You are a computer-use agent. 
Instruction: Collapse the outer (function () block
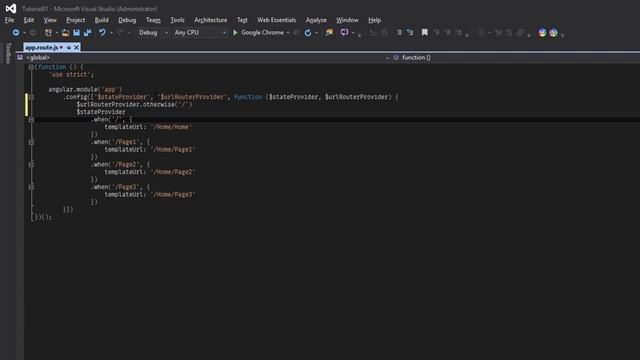point(31,67)
